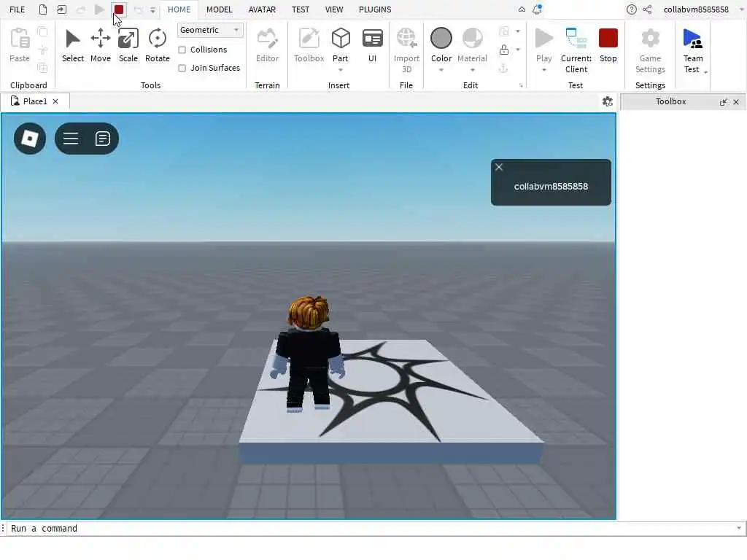
Task: Open the hamburger menu in the viewport
Action: [71, 139]
